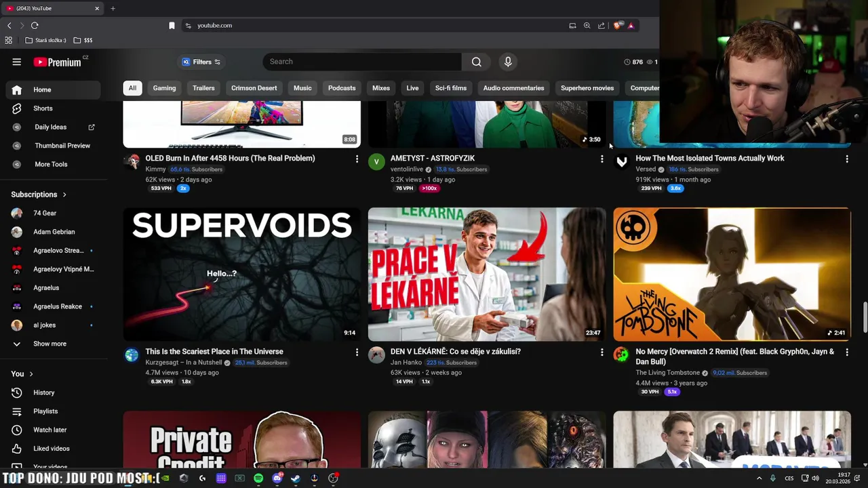Expand Subscriptions section
Screen dimensions: 868x488
pyautogui.click(x=39, y=195)
